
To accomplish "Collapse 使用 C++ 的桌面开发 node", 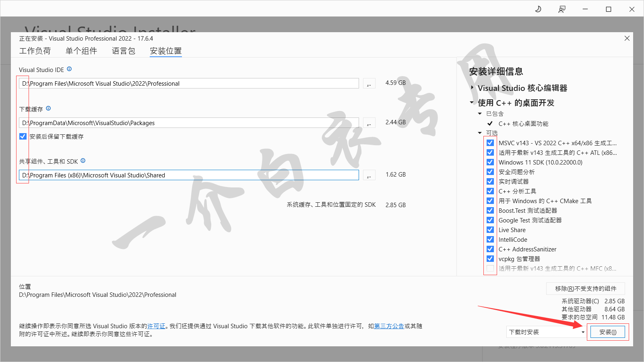I will click(x=472, y=103).
